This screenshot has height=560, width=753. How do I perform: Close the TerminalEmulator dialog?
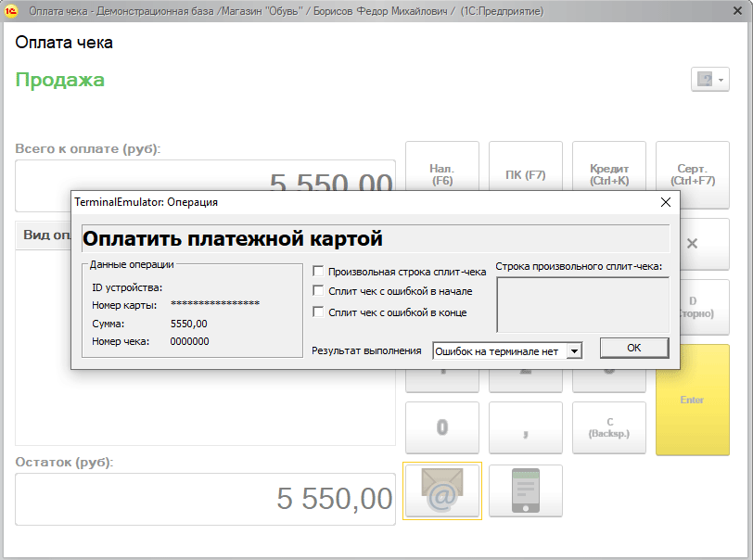(x=664, y=201)
